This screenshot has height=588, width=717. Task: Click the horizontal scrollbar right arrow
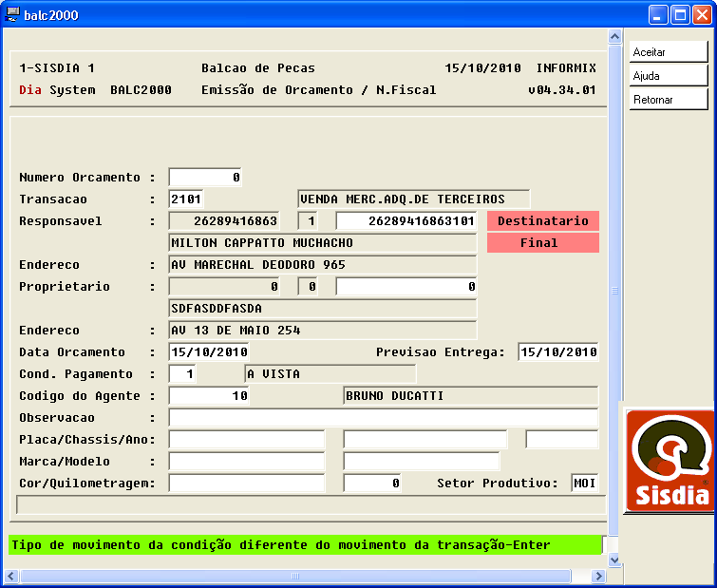click(x=597, y=576)
